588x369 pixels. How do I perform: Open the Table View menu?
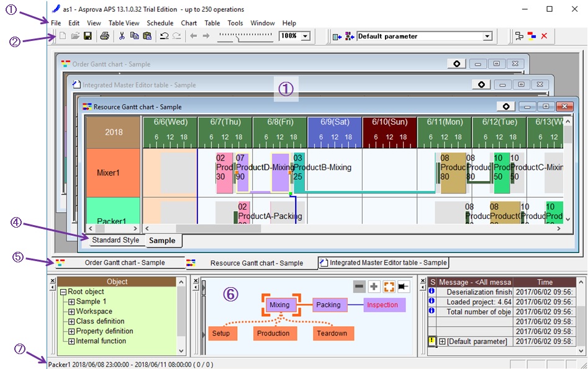(124, 23)
